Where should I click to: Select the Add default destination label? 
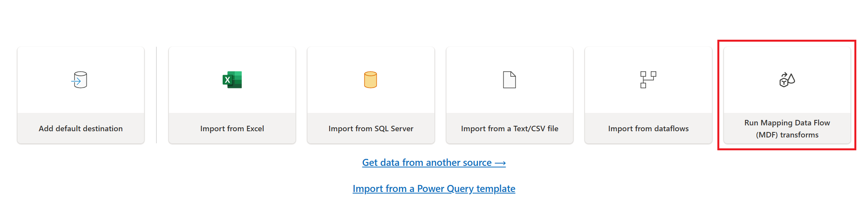[81, 128]
